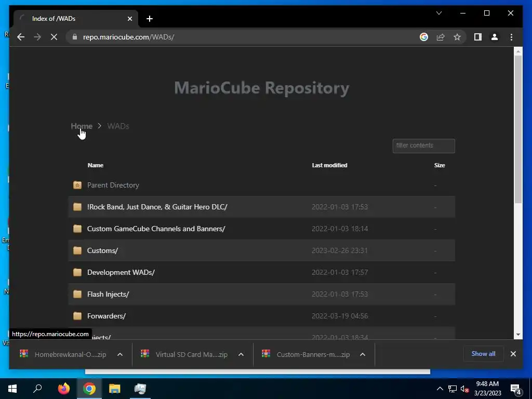The width and height of the screenshot is (532, 399).
Task: Click the 2022-01-03 17:57 date text
Action: pyautogui.click(x=340, y=272)
